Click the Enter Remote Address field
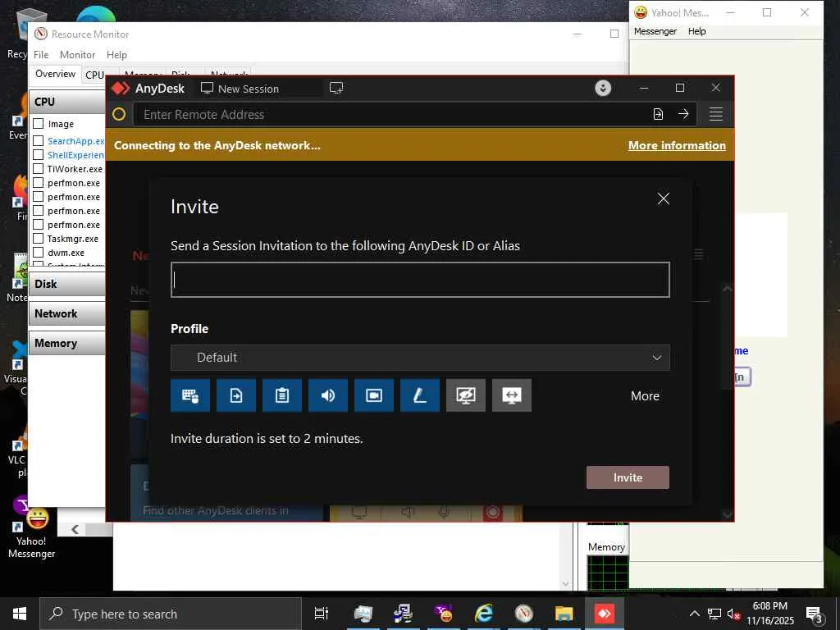Screen dimensions: 840x630 [391, 114]
